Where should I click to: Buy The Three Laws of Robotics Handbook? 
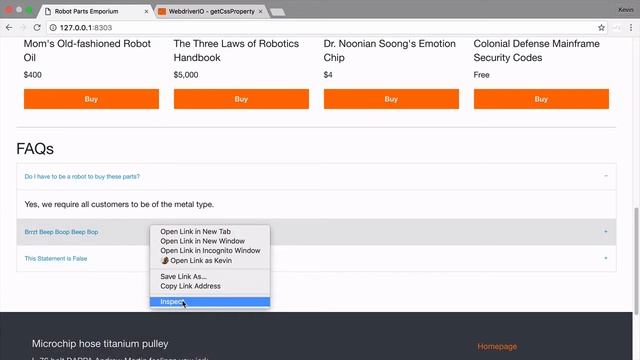pyautogui.click(x=241, y=99)
